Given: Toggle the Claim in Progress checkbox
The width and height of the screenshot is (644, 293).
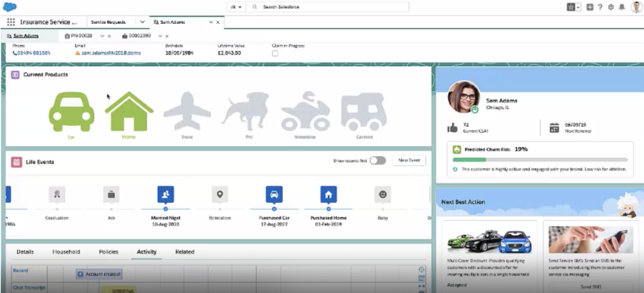Looking at the screenshot, I should (275, 53).
